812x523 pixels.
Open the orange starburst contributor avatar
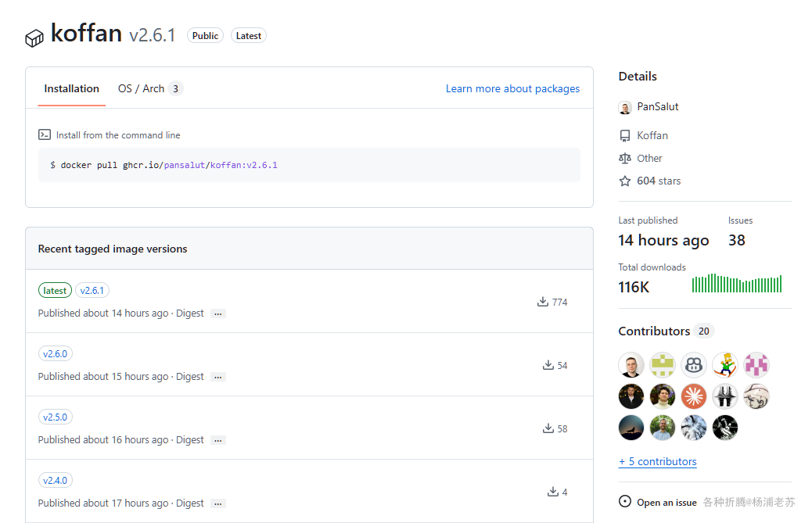coord(694,397)
